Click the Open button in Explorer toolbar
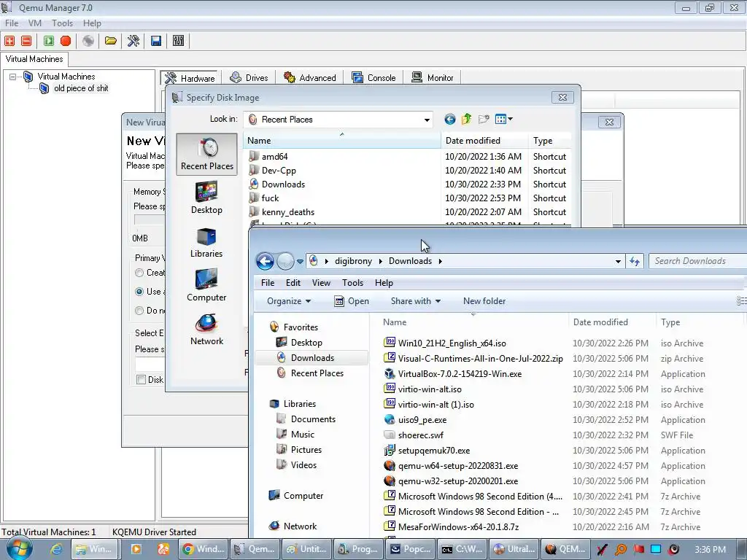This screenshot has width=747, height=560. point(352,301)
